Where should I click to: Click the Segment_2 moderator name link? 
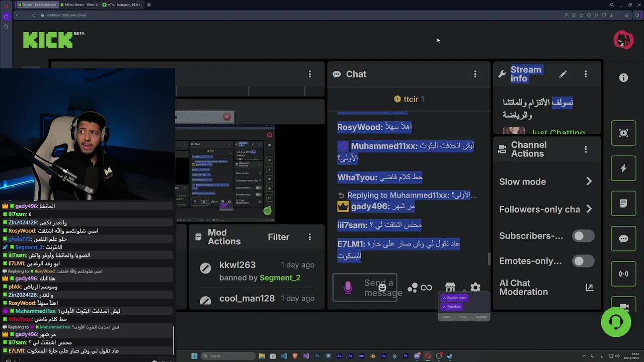280,278
